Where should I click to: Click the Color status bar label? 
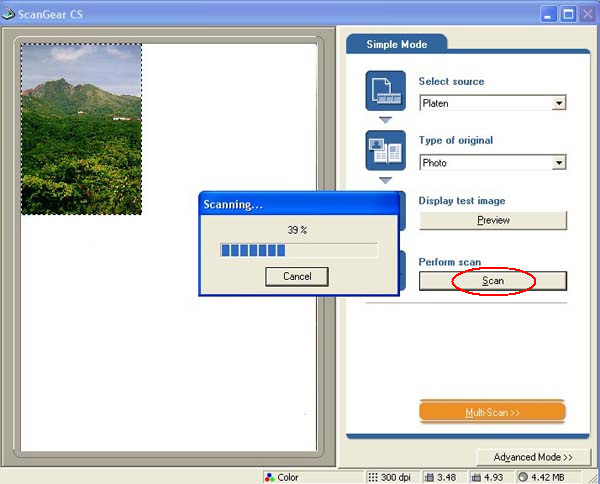click(288, 477)
